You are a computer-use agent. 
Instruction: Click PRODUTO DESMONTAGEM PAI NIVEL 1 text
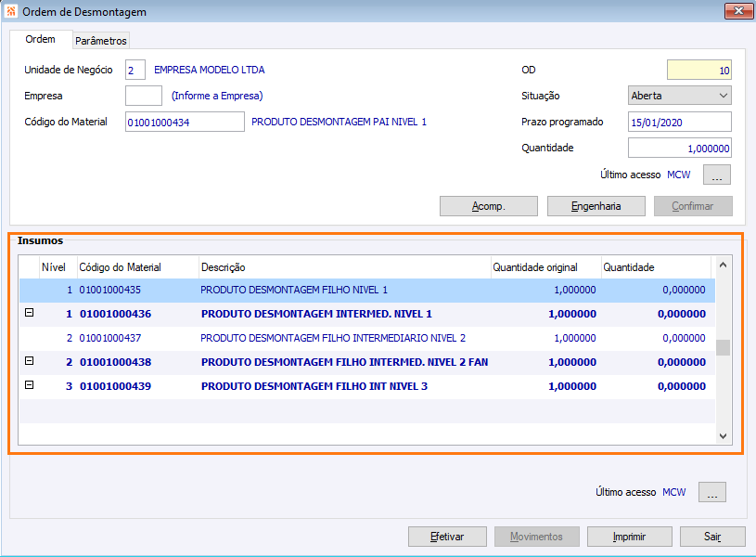pyautogui.click(x=339, y=122)
